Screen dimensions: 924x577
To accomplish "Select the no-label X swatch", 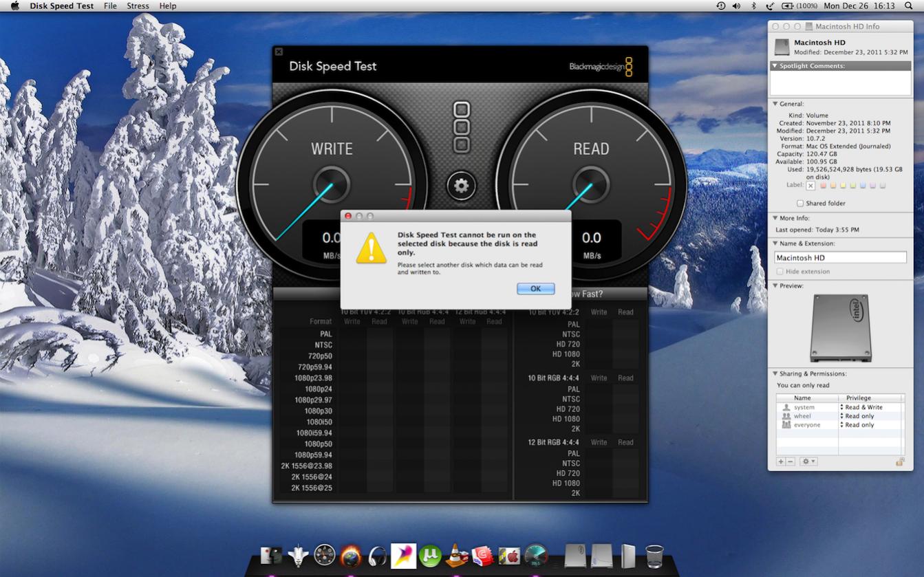I will [x=810, y=186].
